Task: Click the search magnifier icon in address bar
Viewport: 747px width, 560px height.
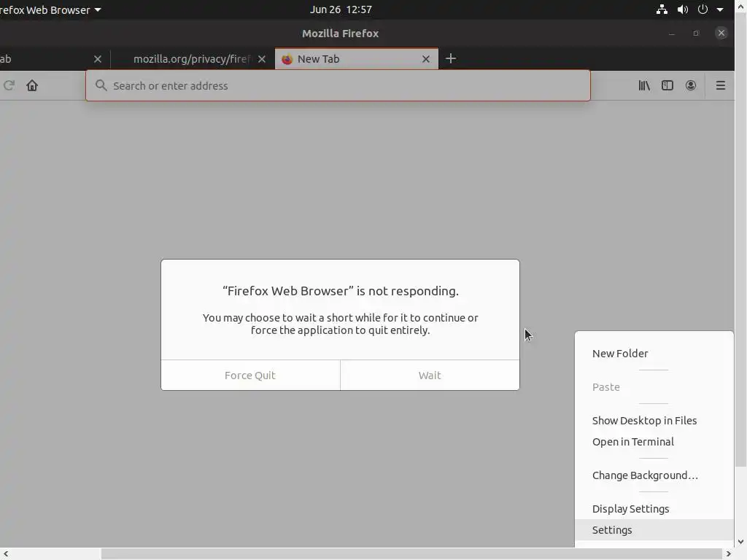Action: coord(101,85)
